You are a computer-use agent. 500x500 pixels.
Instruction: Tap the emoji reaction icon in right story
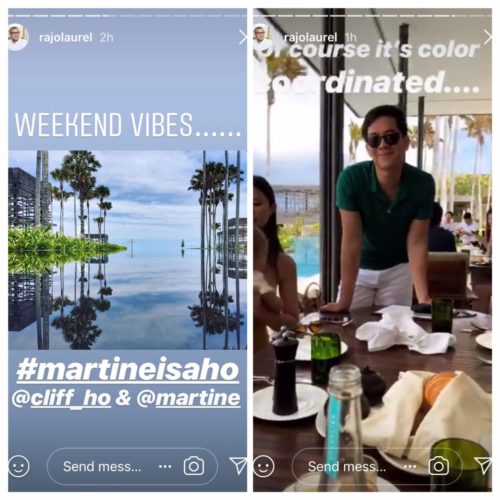[264, 466]
